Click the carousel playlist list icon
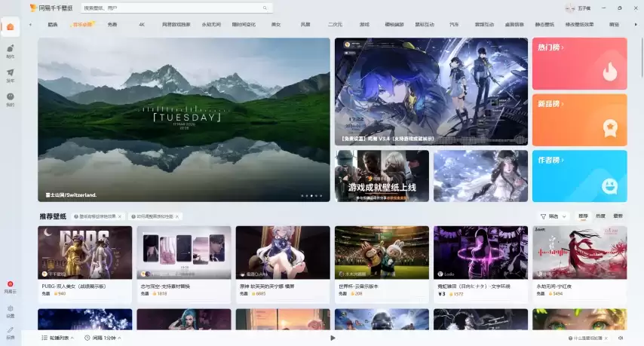644x346 pixels. [44, 338]
